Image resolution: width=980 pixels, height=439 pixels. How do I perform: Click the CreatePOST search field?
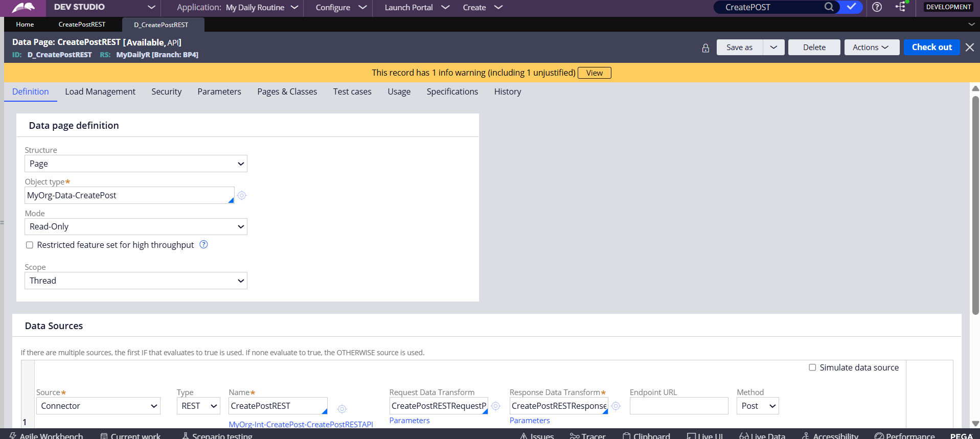click(x=769, y=7)
